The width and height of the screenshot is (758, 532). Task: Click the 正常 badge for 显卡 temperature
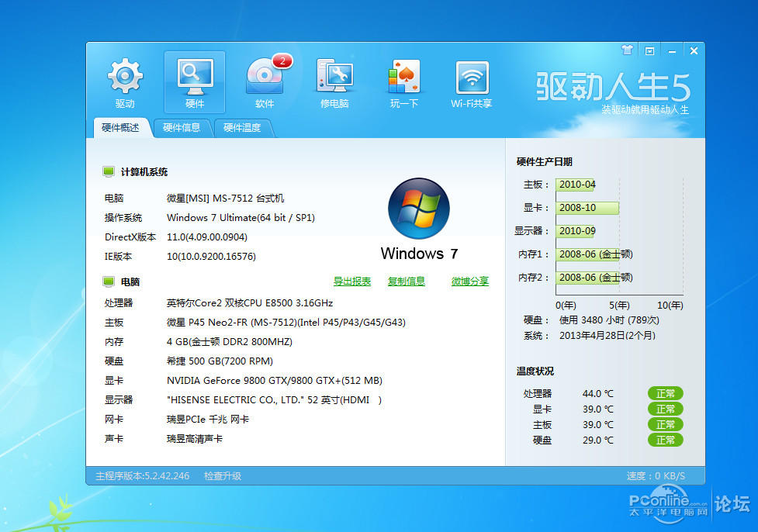(x=665, y=409)
